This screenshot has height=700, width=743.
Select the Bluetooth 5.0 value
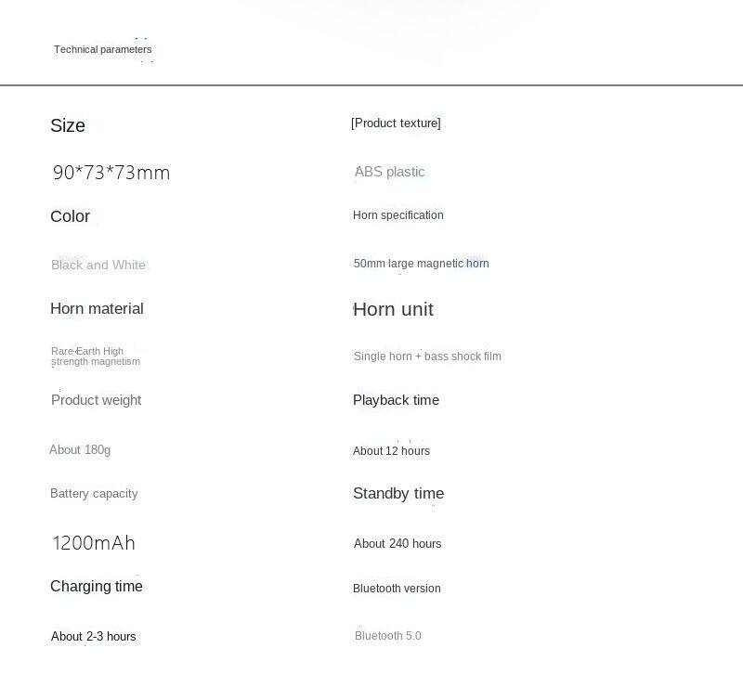[x=388, y=636]
